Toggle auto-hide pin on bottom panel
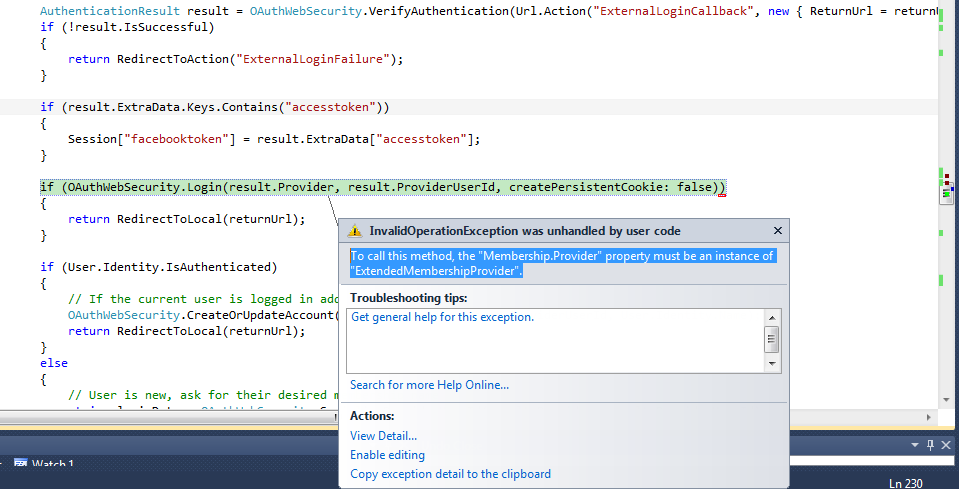The width and height of the screenshot is (959, 489). 930,445
